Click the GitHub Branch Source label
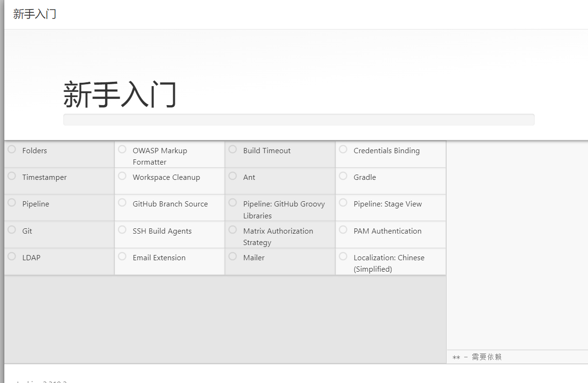The width and height of the screenshot is (588, 383). click(170, 204)
